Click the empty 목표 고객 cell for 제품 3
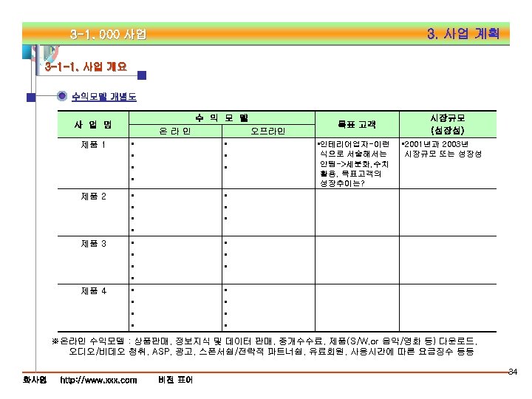 click(357, 260)
